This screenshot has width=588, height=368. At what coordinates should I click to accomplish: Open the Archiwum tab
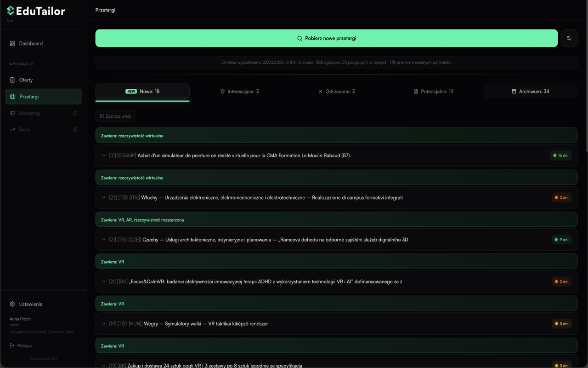tap(530, 92)
